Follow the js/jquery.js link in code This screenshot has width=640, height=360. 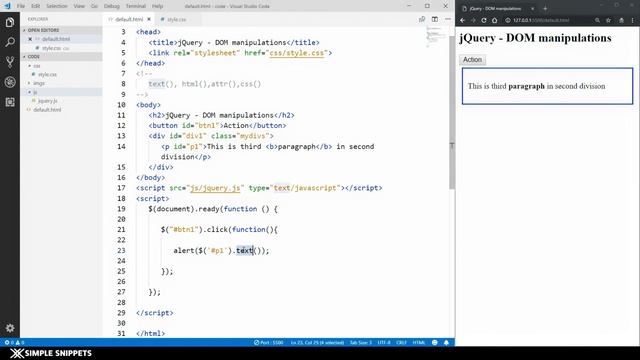(215, 188)
